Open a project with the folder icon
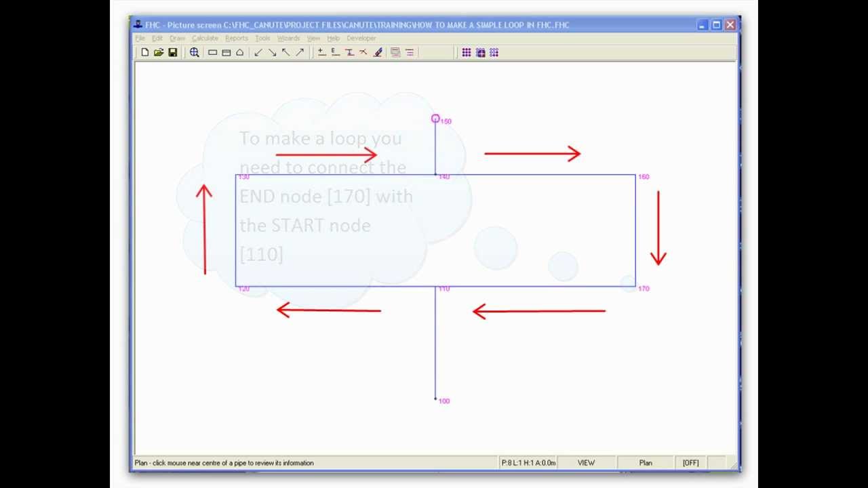Viewport: 868px width, 488px height. pos(159,52)
